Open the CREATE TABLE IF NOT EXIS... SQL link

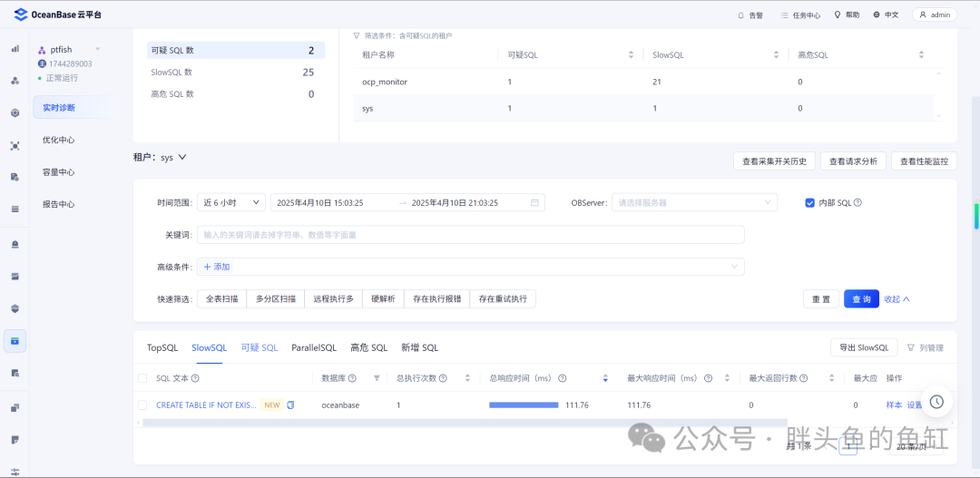206,405
